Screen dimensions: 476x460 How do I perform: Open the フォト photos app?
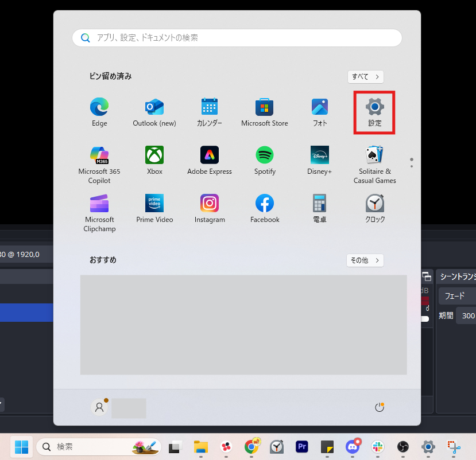click(x=319, y=106)
